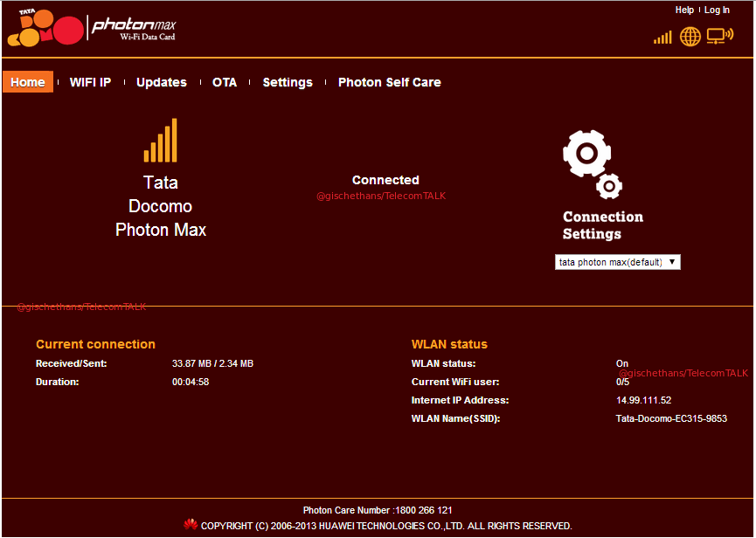
Task: Open the Updates tab
Action: (x=162, y=82)
